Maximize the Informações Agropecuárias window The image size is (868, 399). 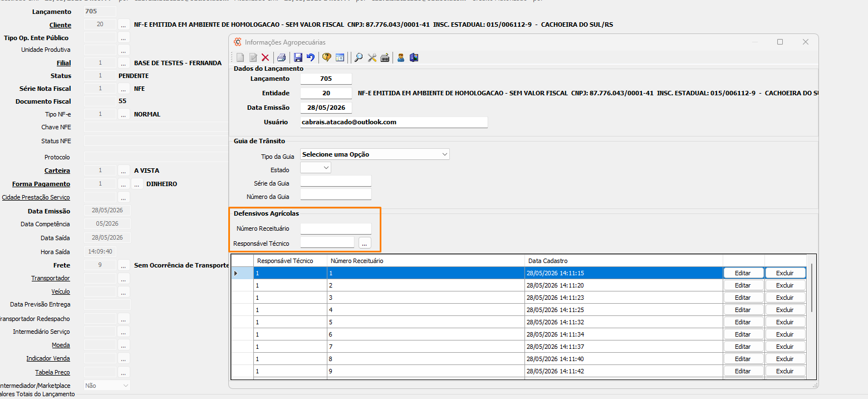tap(779, 42)
